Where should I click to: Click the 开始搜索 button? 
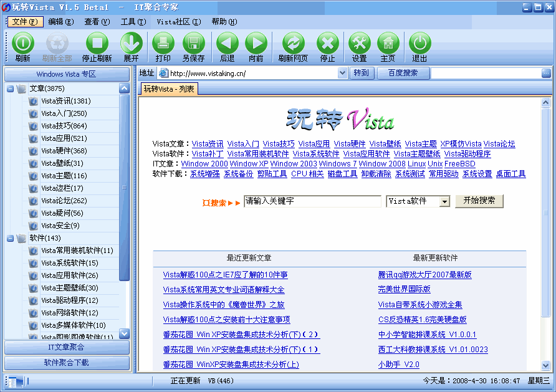click(479, 201)
